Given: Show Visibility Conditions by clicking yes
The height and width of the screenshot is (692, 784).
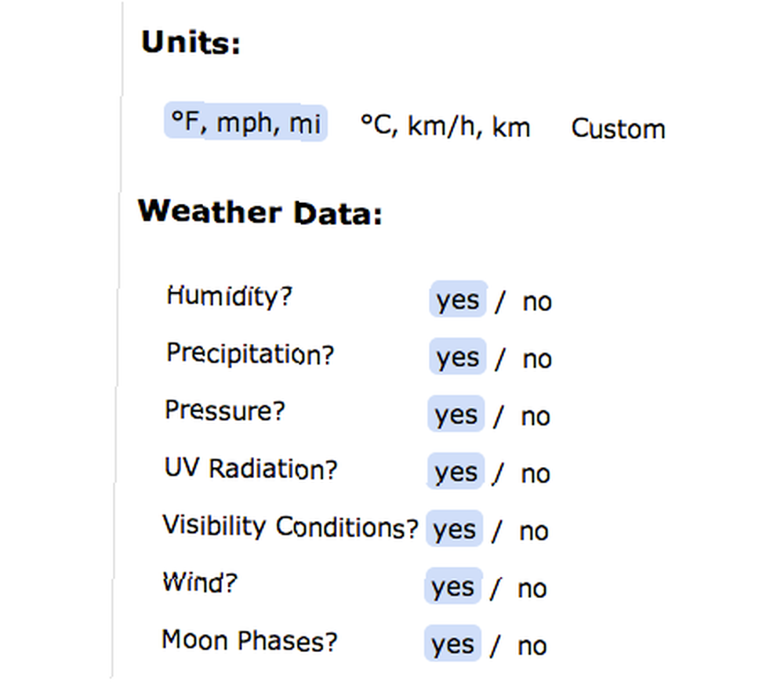Looking at the screenshot, I should (x=454, y=529).
